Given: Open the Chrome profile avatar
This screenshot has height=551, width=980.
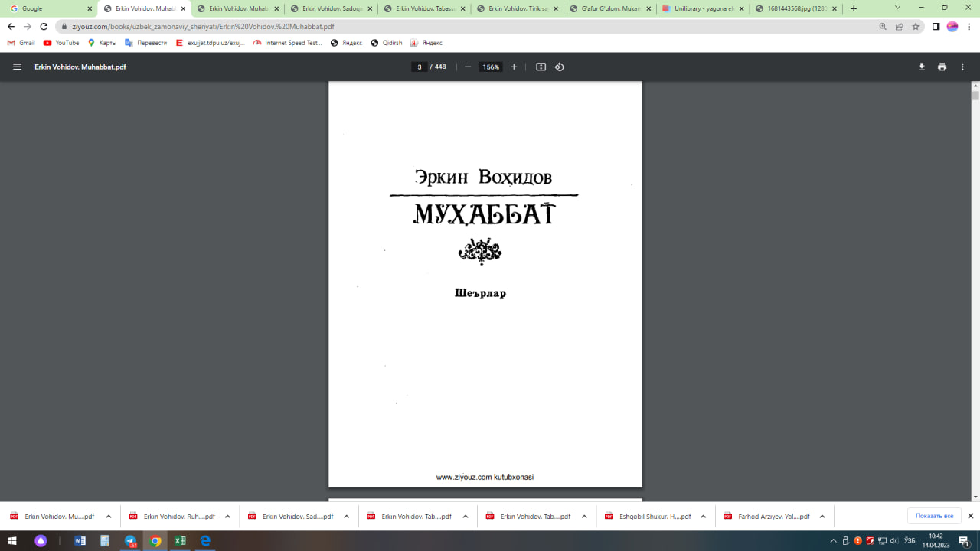Looking at the screenshot, I should pyautogui.click(x=952, y=26).
